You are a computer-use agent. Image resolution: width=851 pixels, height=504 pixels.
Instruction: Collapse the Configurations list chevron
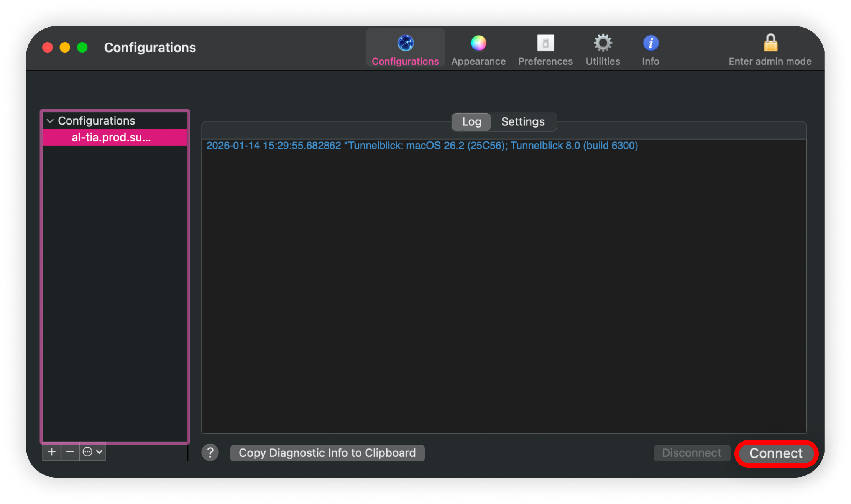(x=50, y=121)
